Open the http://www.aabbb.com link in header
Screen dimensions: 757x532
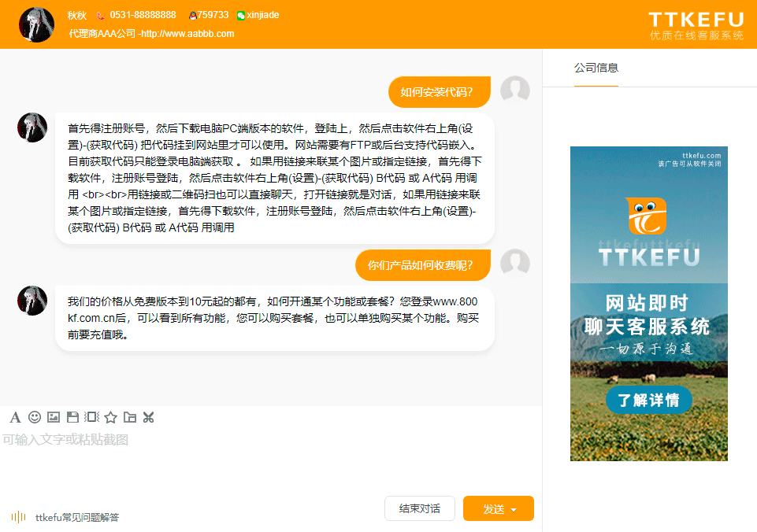187,34
